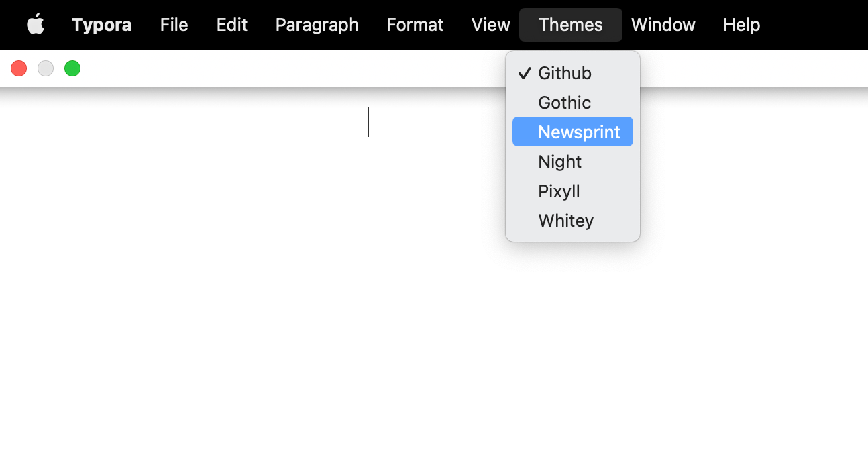Open the Window menu
The height and width of the screenshot is (463, 868).
pos(663,25)
